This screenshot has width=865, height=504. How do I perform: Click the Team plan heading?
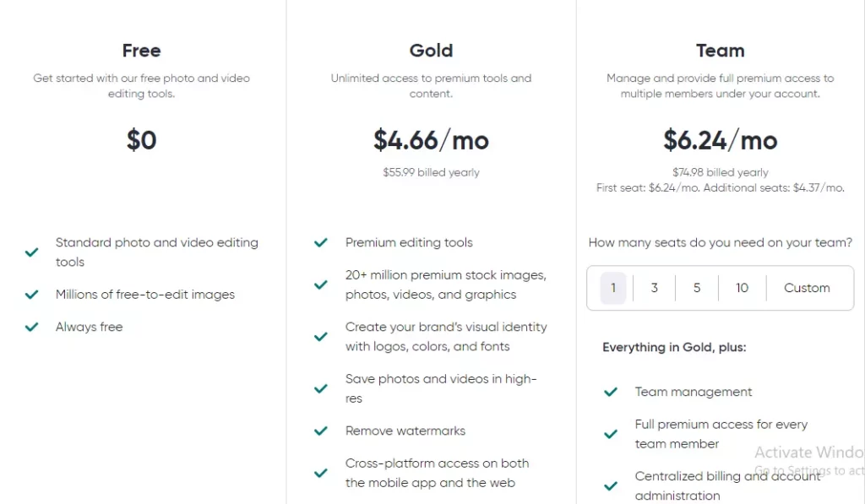pos(720,51)
